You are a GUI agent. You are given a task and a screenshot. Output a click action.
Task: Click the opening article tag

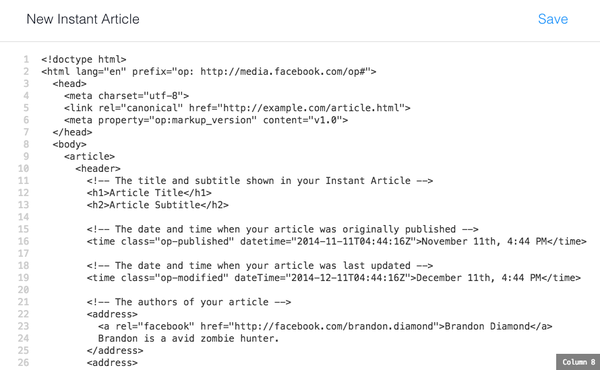[x=89, y=156]
